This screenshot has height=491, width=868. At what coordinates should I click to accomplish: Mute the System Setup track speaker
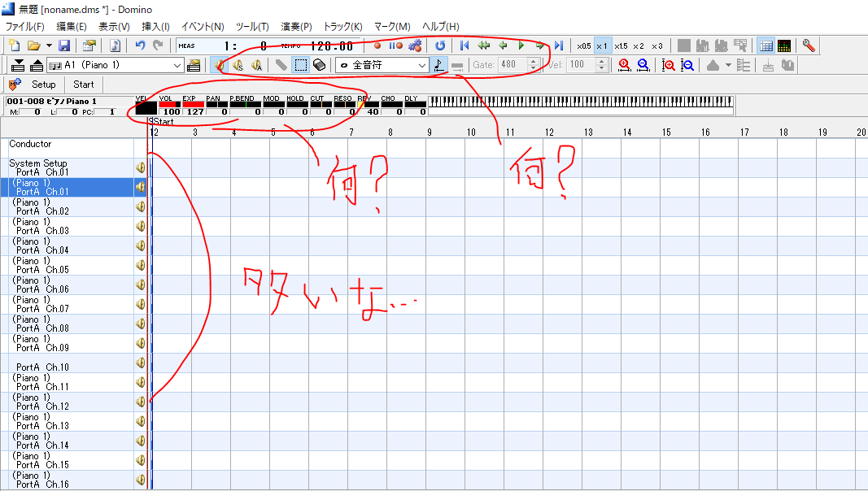click(141, 167)
